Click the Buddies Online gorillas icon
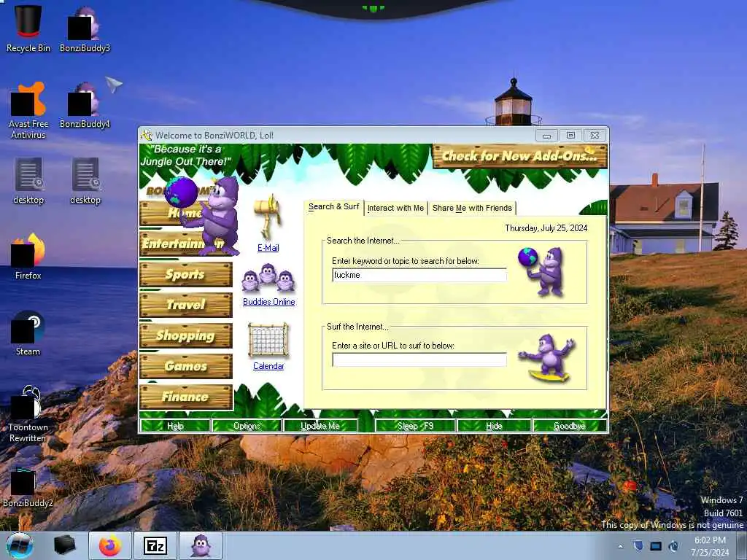747x560 pixels. tap(268, 279)
